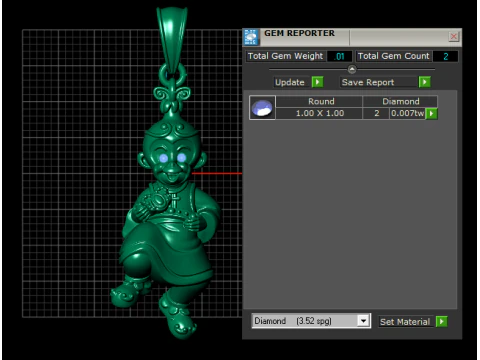Click the green arrow next to Update
Image resolution: width=480 pixels, height=360 pixels.
pos(317,82)
